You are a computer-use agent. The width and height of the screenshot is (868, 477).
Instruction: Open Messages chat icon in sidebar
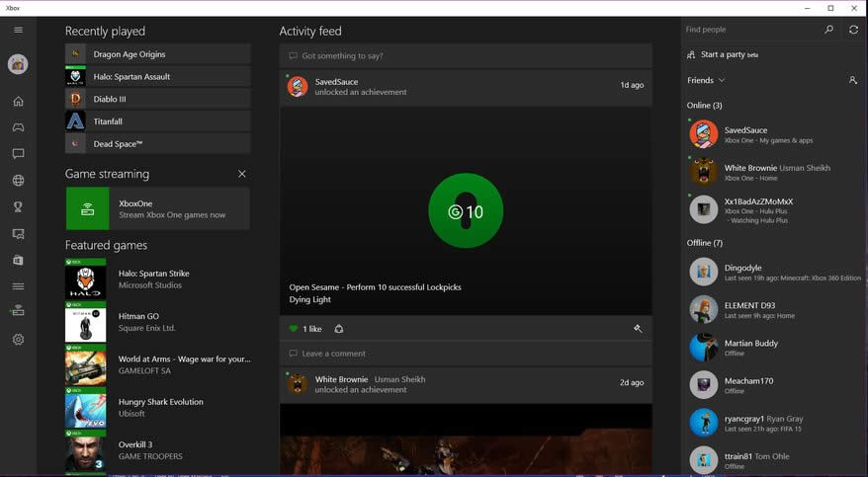pyautogui.click(x=18, y=154)
